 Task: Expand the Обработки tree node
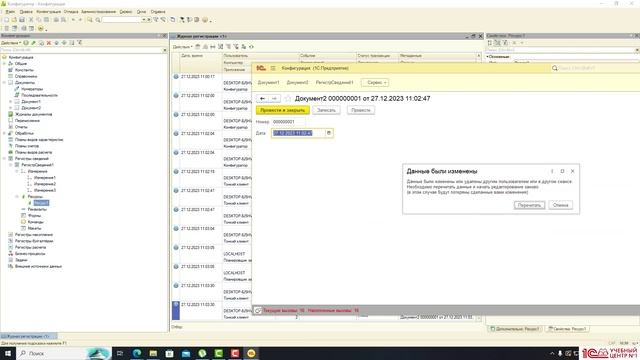coord(4,133)
